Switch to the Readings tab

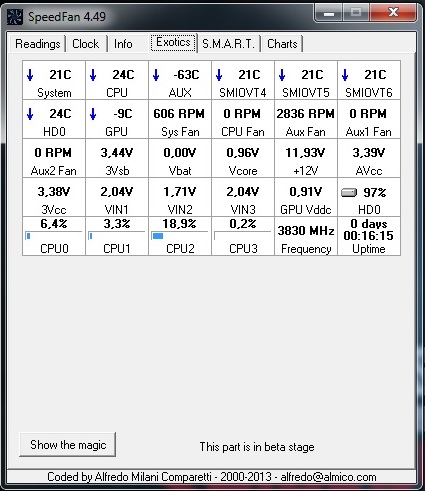pyautogui.click(x=38, y=44)
